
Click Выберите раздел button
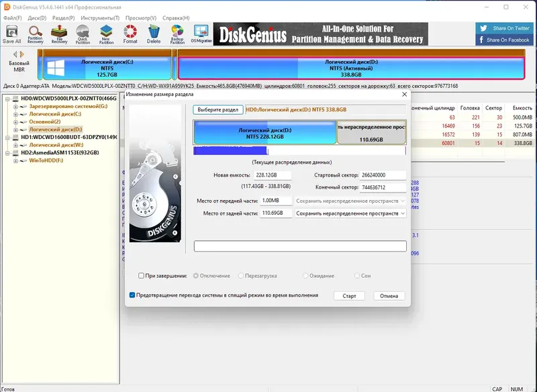[217, 109]
